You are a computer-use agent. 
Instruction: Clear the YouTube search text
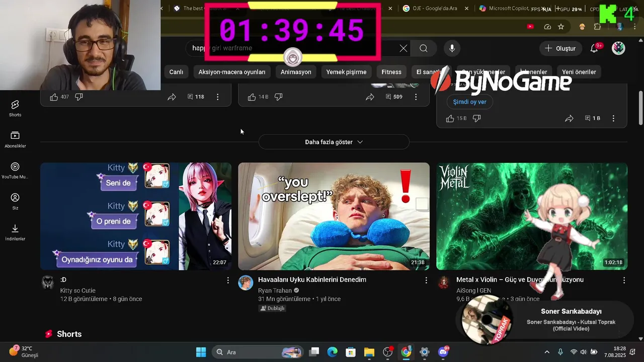404,48
